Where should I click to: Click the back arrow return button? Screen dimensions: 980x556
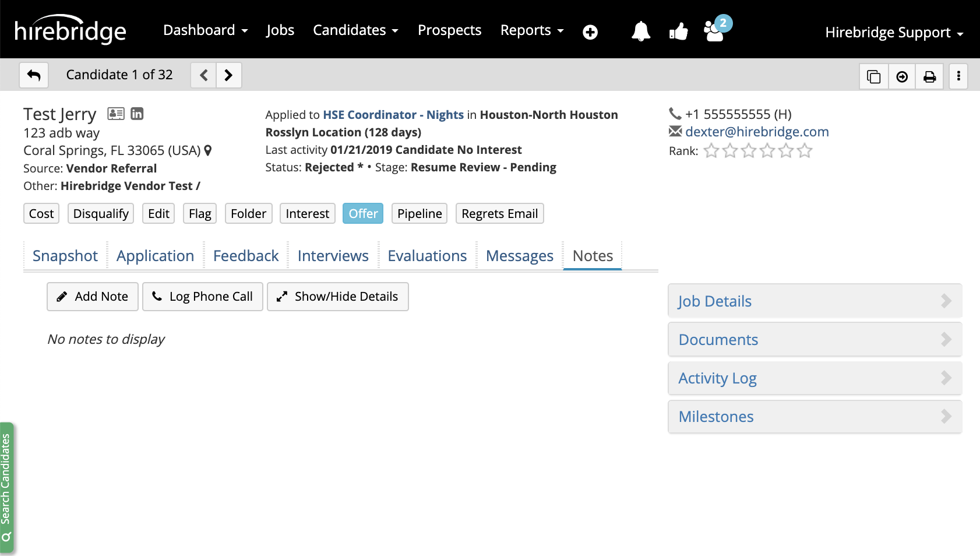tap(34, 75)
